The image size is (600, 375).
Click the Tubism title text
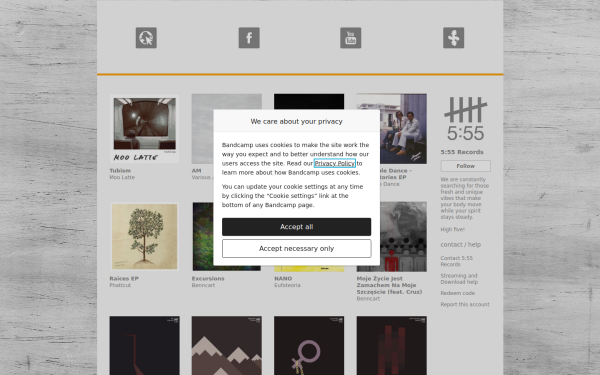[120, 171]
